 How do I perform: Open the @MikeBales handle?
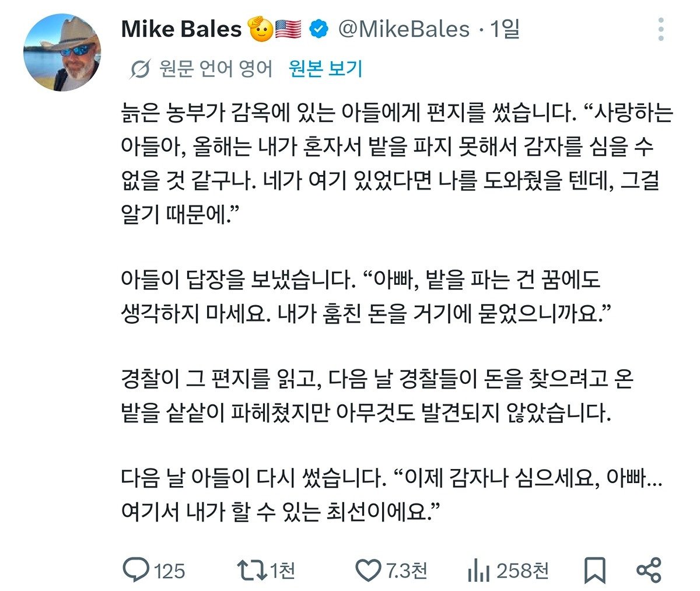(x=404, y=29)
